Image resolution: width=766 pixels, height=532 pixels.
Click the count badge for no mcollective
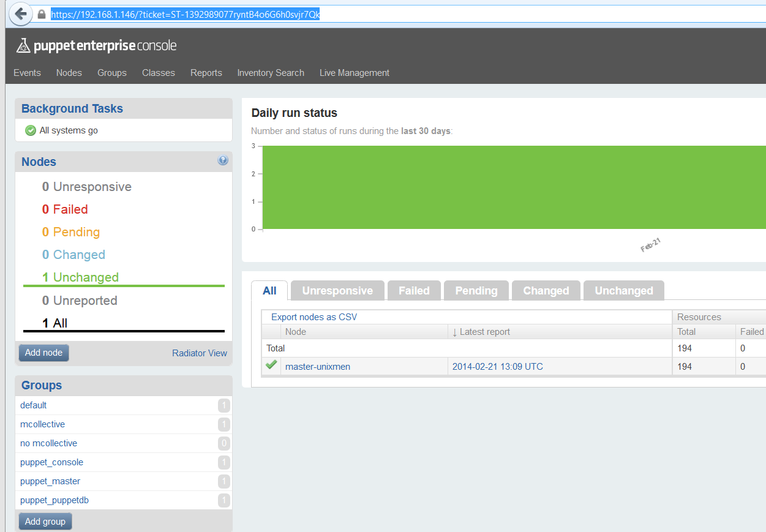click(224, 443)
